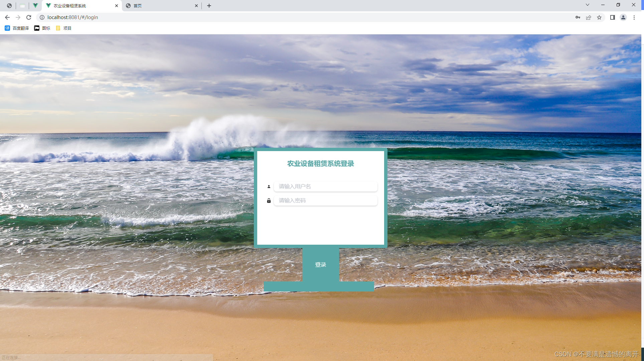Open the 百度翻译 bookmark
This screenshot has height=361, width=644.
pos(17,28)
